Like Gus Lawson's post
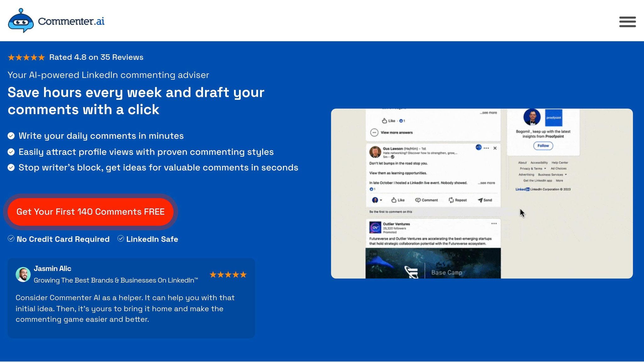Image resolution: width=644 pixels, height=362 pixels. [x=398, y=200]
